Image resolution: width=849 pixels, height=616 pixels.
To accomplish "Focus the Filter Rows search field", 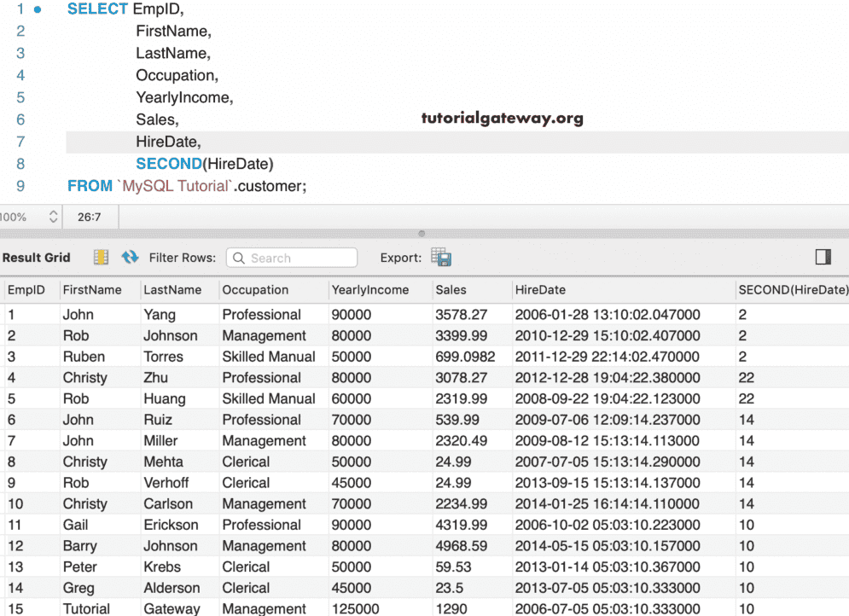I will click(292, 258).
